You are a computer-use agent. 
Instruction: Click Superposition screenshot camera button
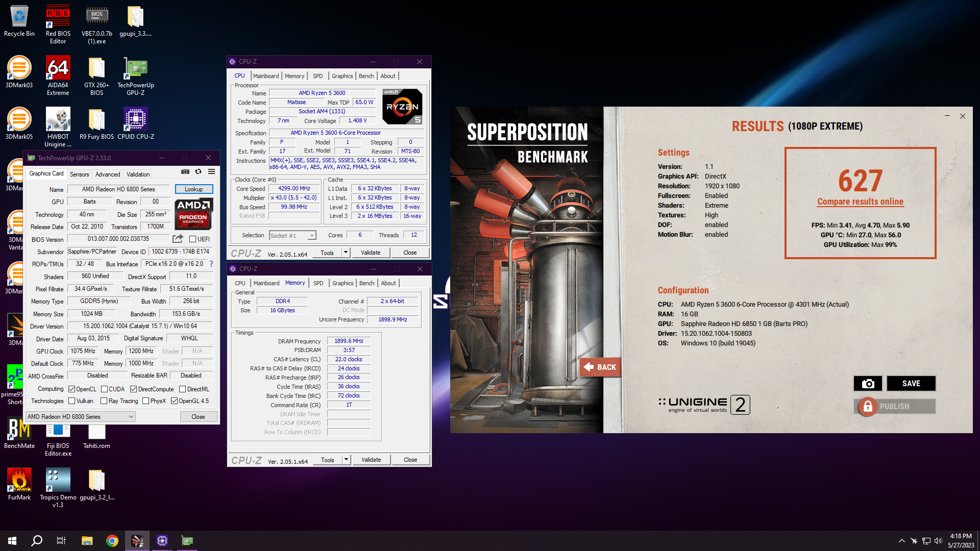868,384
